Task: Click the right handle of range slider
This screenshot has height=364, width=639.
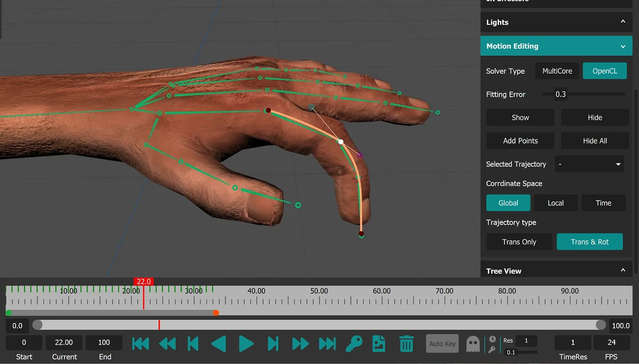Action: coord(601,325)
